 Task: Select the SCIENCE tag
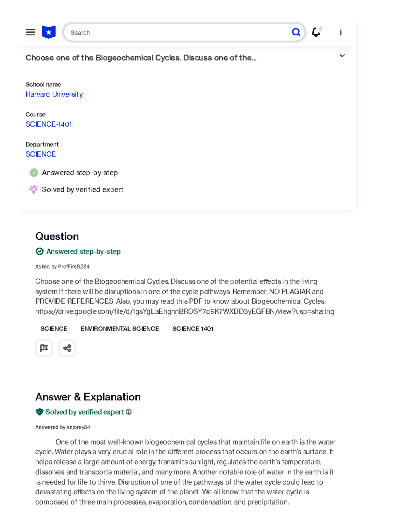(54, 329)
